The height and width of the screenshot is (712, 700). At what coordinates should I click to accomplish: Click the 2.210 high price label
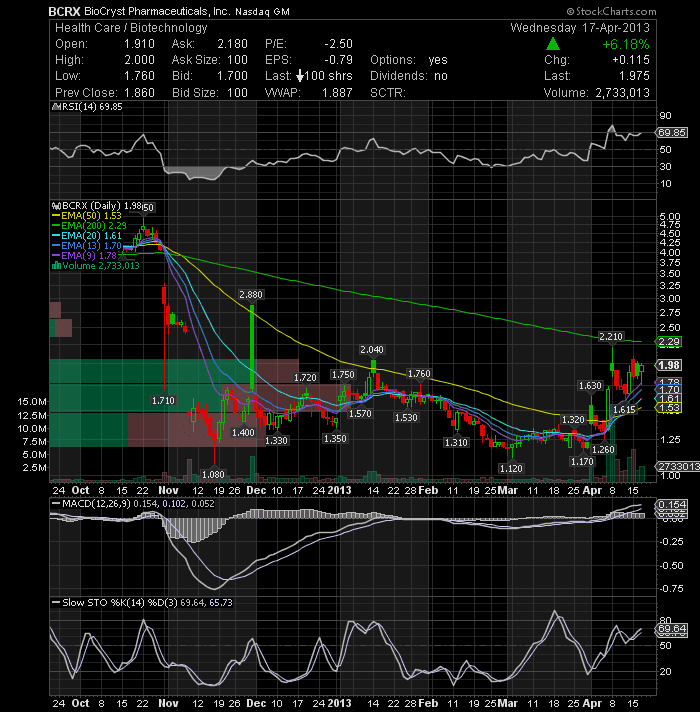pos(611,336)
